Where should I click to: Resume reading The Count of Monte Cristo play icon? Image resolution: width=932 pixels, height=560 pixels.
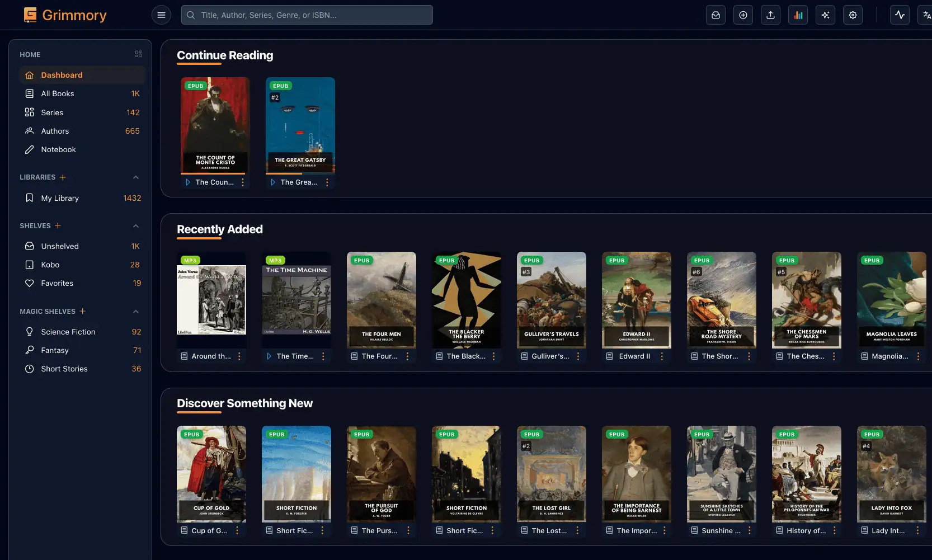[188, 182]
